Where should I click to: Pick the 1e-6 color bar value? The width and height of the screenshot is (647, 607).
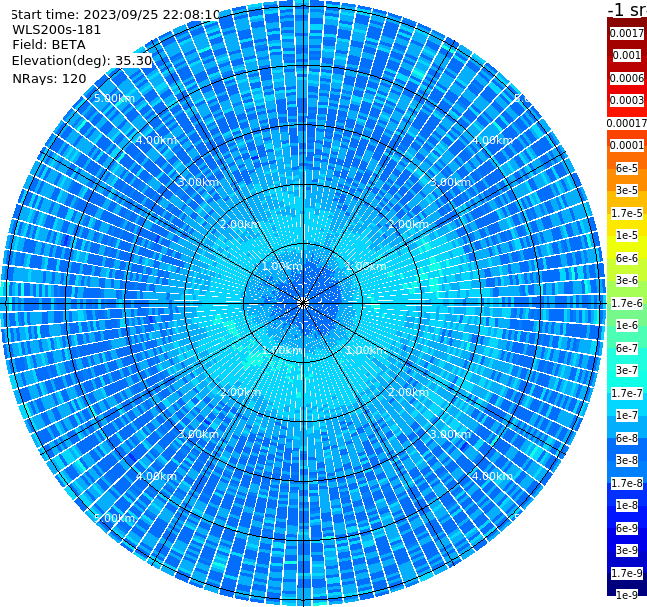click(627, 325)
